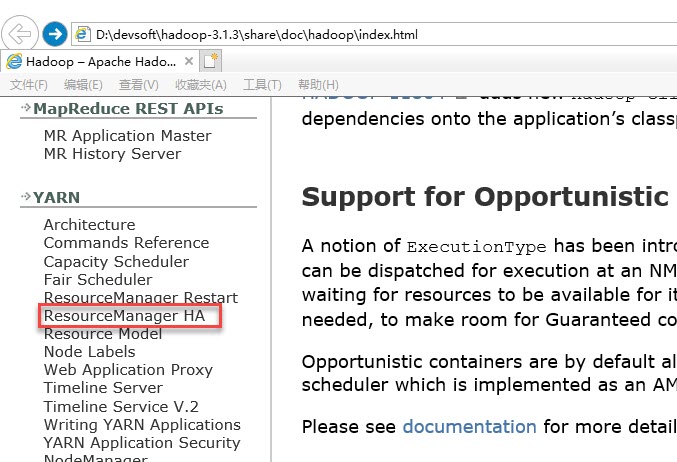Open the 编辑(E) menu
The height and width of the screenshot is (462, 677).
pyautogui.click(x=83, y=85)
